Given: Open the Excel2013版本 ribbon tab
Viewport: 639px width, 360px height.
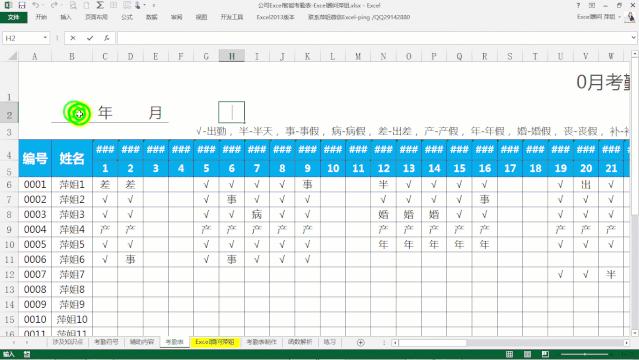Looking at the screenshot, I should (x=275, y=17).
